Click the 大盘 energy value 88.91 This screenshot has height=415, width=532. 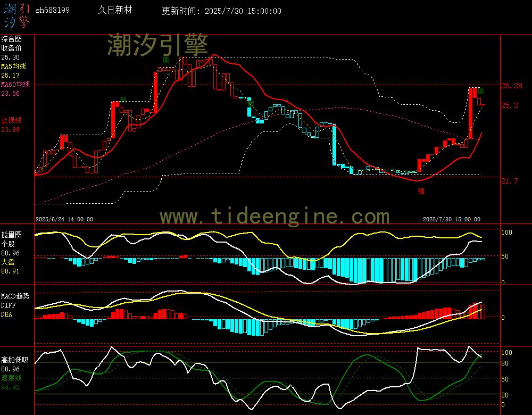(10, 271)
